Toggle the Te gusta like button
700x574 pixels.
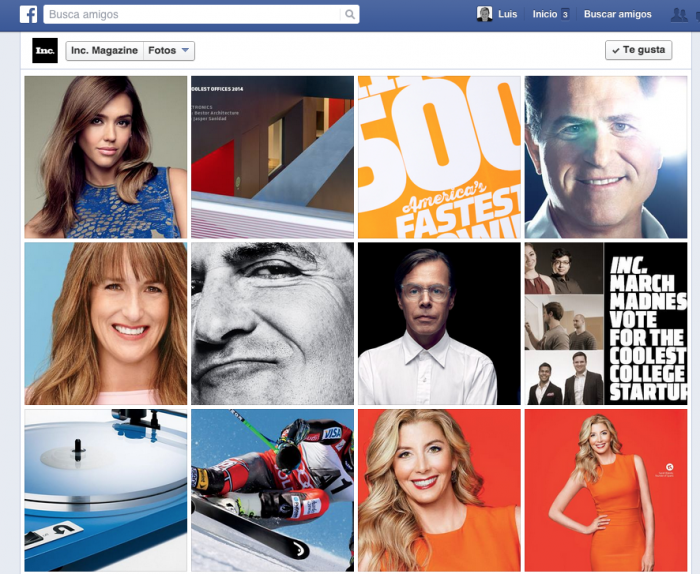tap(638, 50)
